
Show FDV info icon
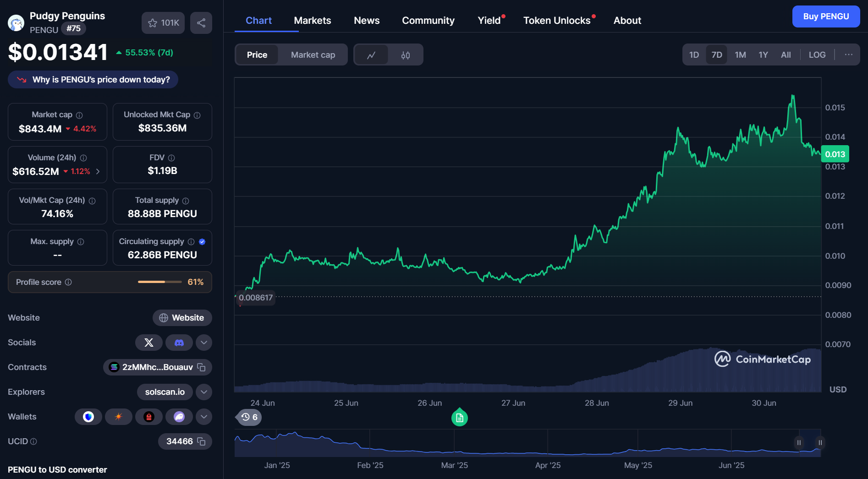coord(171,158)
